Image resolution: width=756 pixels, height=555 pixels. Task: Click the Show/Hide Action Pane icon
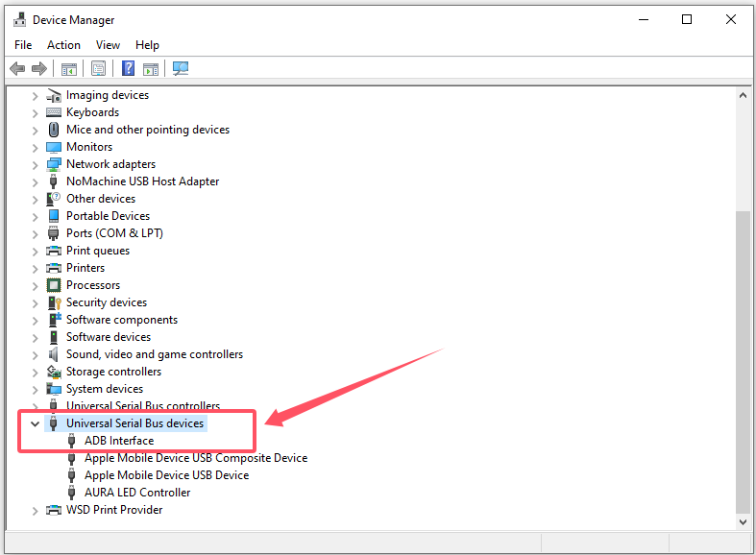click(151, 68)
